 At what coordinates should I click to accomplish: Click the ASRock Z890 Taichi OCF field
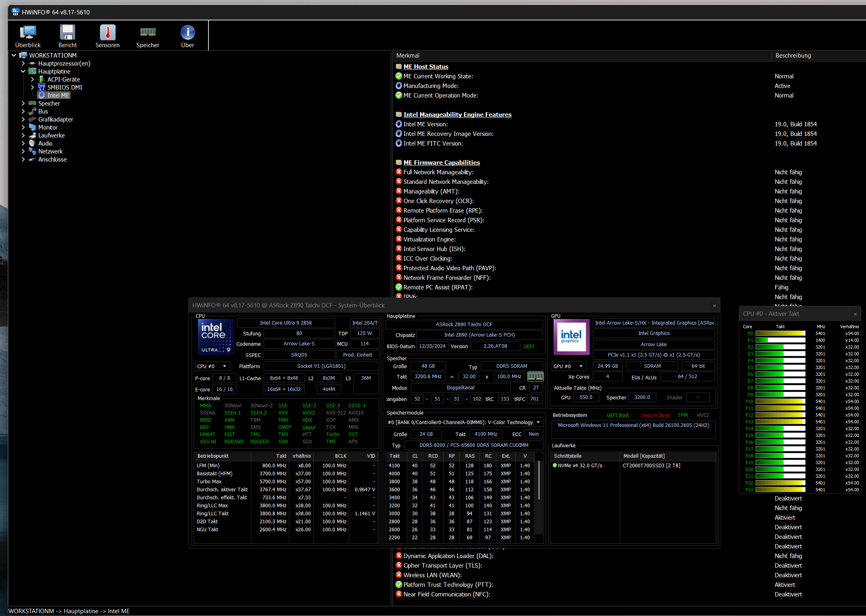[x=464, y=324]
